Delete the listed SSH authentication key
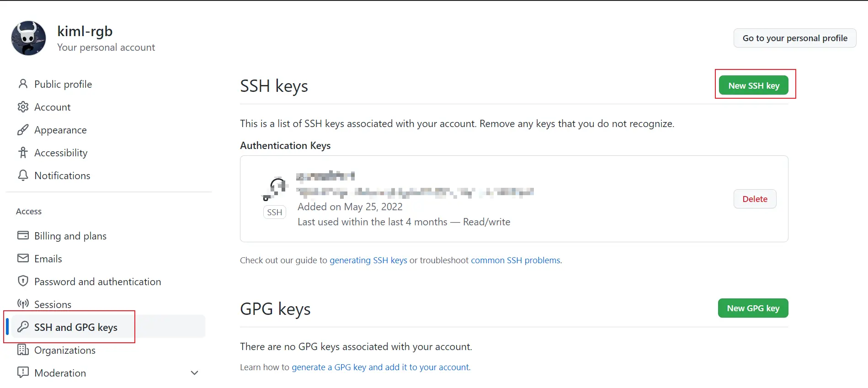 click(x=755, y=199)
